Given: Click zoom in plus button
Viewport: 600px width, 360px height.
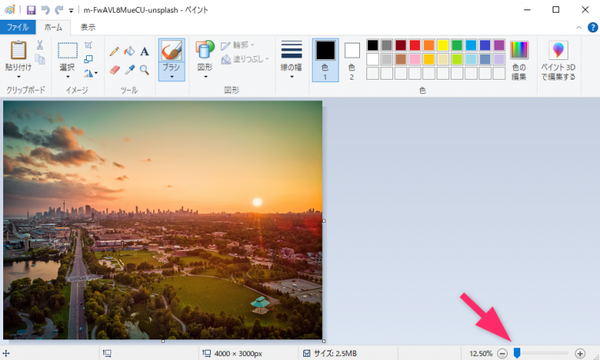Looking at the screenshot, I should [x=580, y=353].
